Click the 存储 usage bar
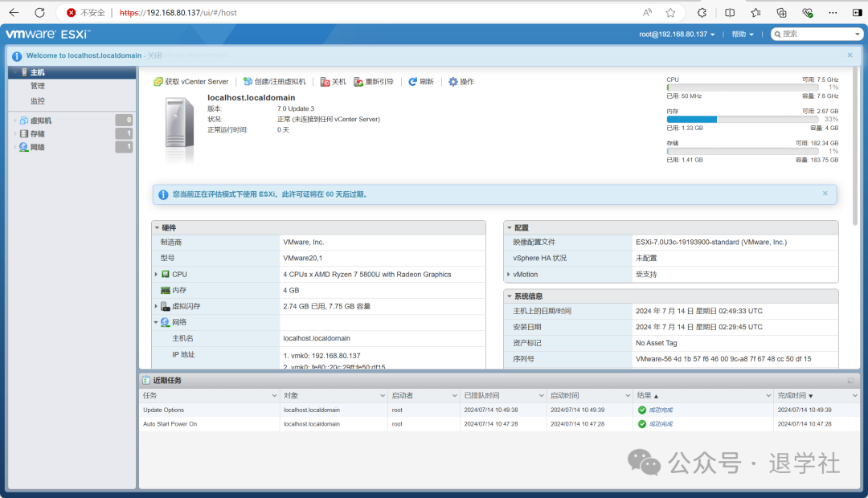The width and height of the screenshot is (868, 498). pos(743,151)
